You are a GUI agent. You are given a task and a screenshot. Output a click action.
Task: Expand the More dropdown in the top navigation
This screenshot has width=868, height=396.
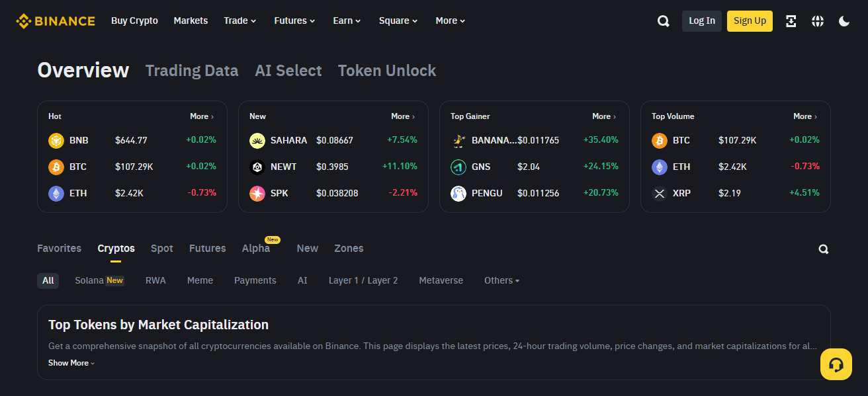(451, 21)
